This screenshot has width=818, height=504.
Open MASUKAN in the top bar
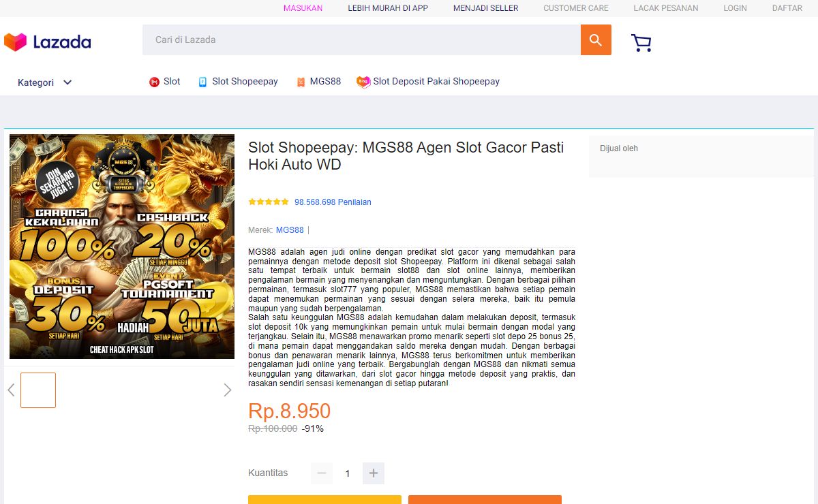point(303,8)
